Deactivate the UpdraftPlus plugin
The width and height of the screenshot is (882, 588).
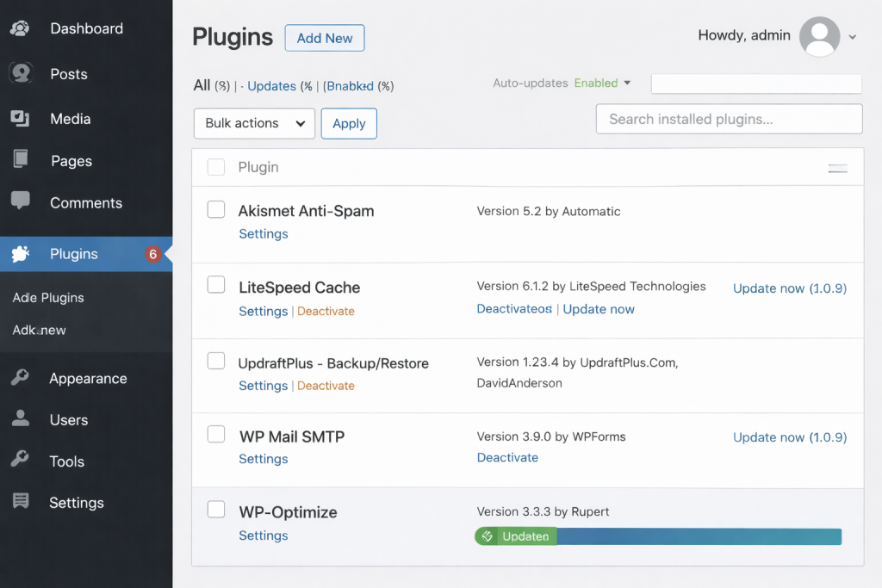(326, 386)
